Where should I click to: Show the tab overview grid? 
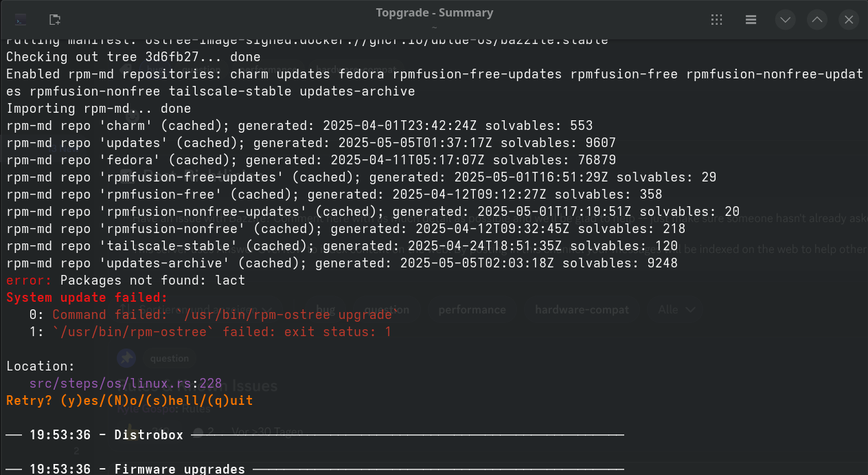click(x=717, y=19)
